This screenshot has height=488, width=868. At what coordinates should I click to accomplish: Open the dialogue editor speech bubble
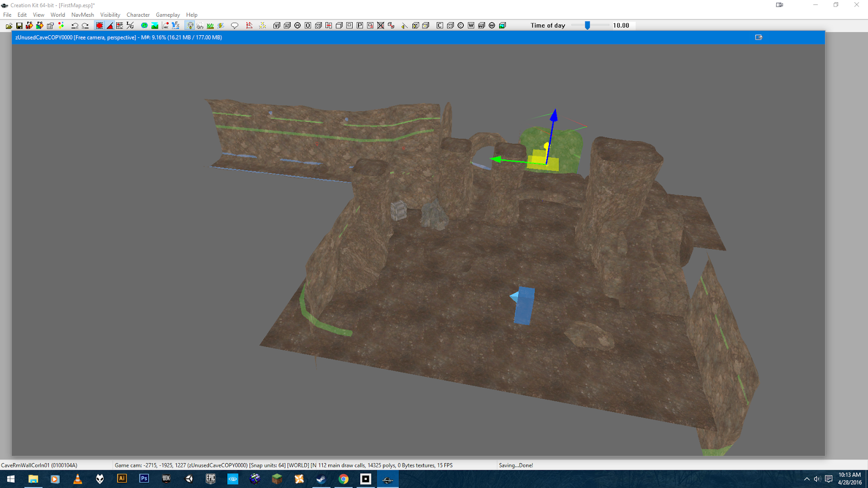pyautogui.click(x=234, y=25)
